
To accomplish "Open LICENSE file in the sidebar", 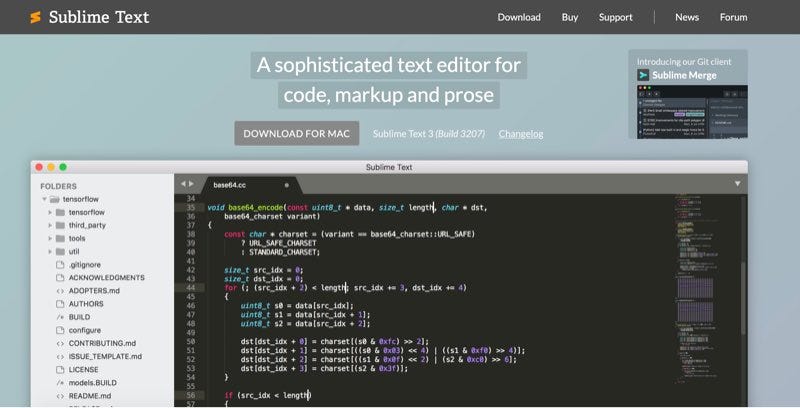I will pos(83,370).
